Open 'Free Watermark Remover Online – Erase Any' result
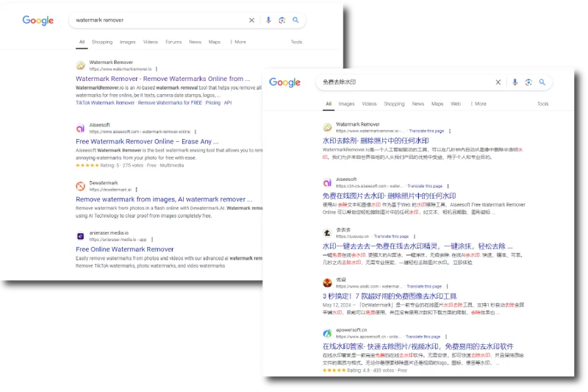This screenshot has width=588, height=392. pyautogui.click(x=147, y=141)
